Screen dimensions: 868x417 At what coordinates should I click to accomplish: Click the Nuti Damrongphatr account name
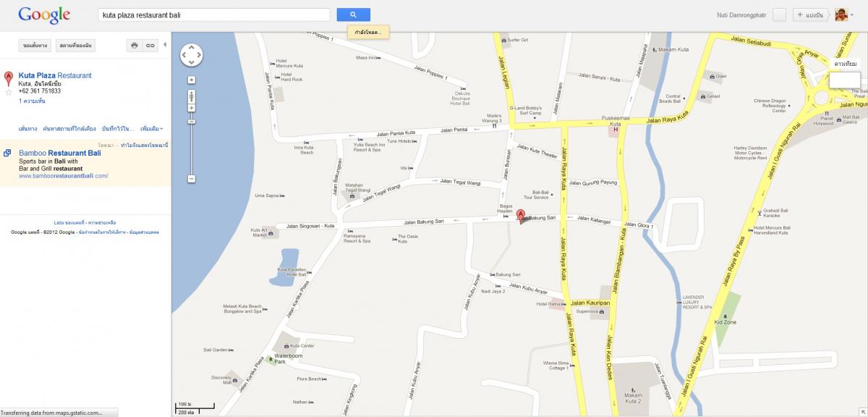[x=741, y=14]
